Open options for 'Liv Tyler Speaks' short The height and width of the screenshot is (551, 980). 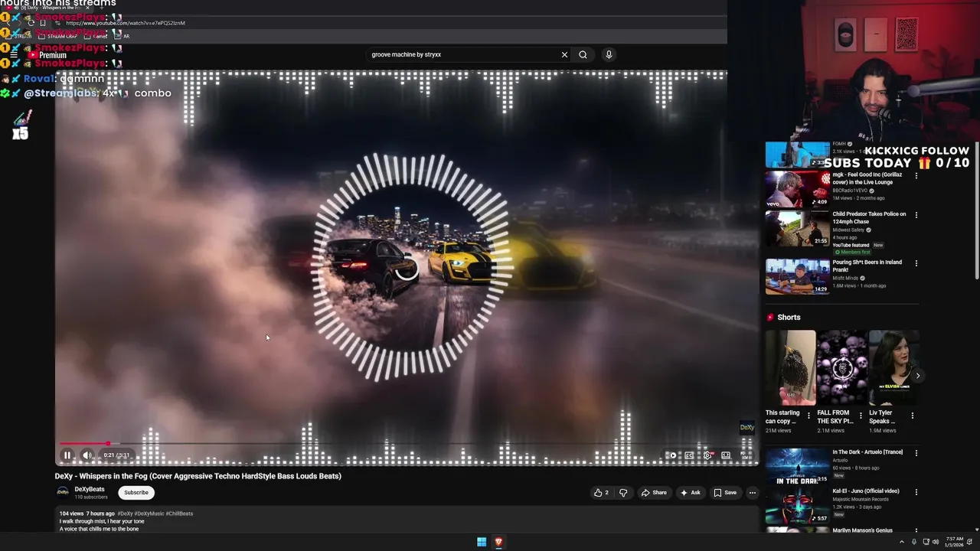[912, 416]
